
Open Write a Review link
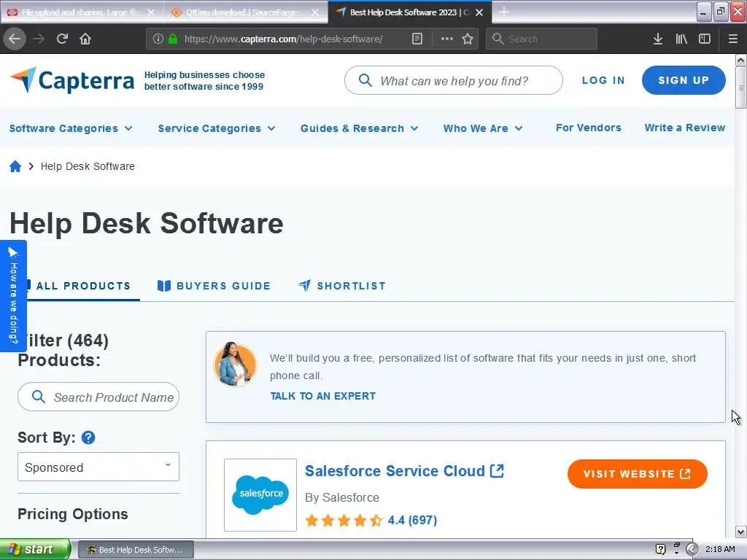(684, 128)
